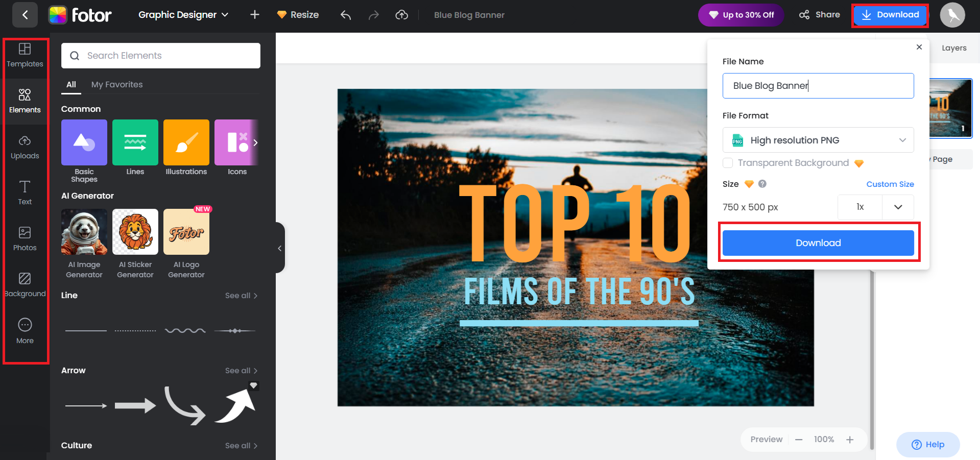Zoom out with the minus icon
This screenshot has width=980, height=460.
799,440
